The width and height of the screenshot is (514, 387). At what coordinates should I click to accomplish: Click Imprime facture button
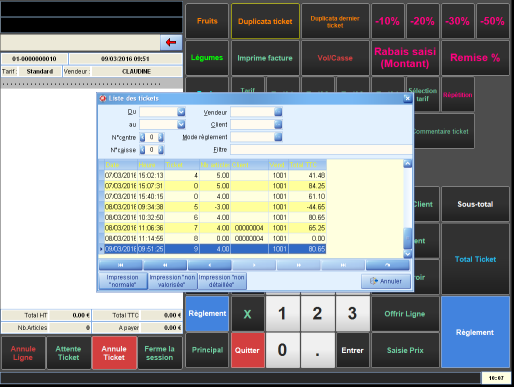coord(265,58)
